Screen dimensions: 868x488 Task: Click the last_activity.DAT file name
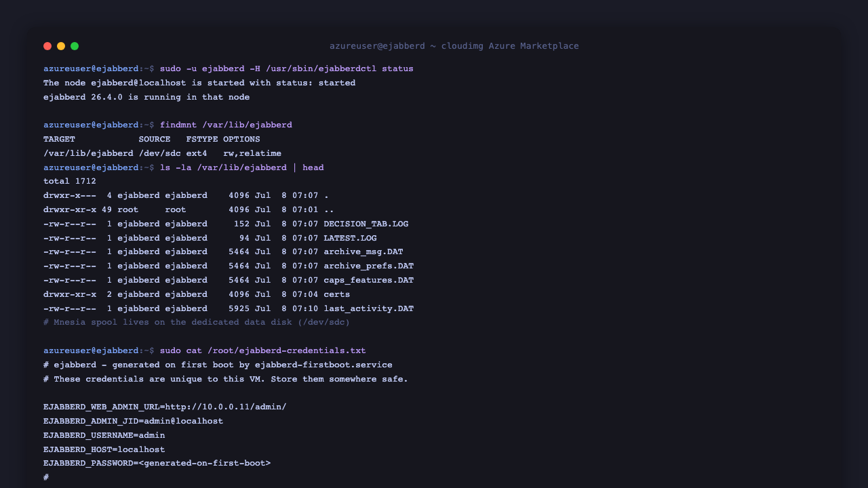pyautogui.click(x=369, y=308)
